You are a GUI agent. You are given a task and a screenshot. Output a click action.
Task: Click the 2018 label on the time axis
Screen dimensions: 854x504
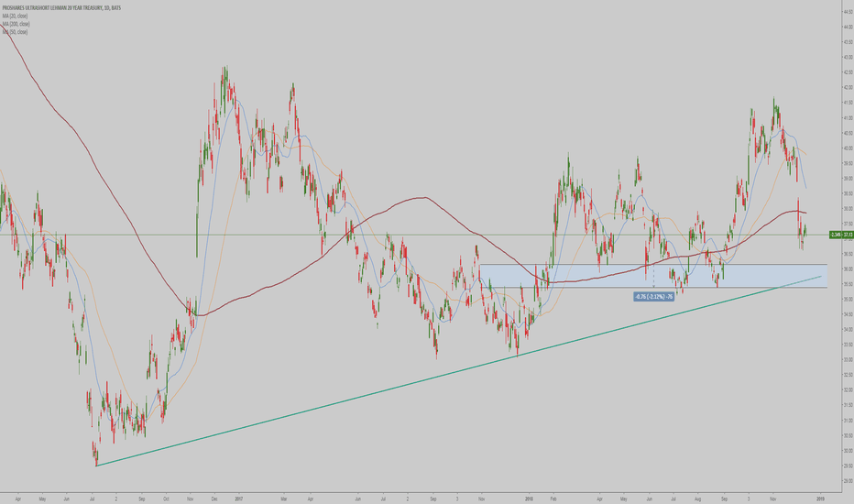coord(530,498)
